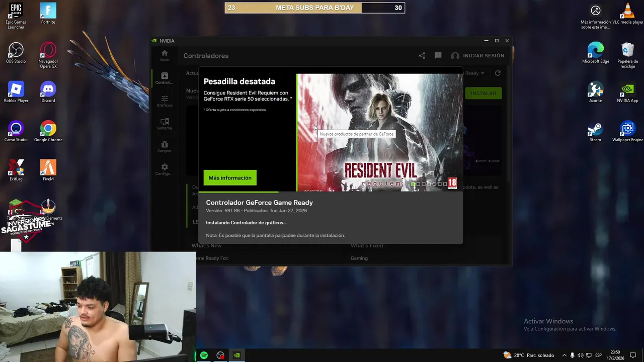Click the share icon in NVIDIA header
Screen dimensions: 644x362
(x=422, y=56)
